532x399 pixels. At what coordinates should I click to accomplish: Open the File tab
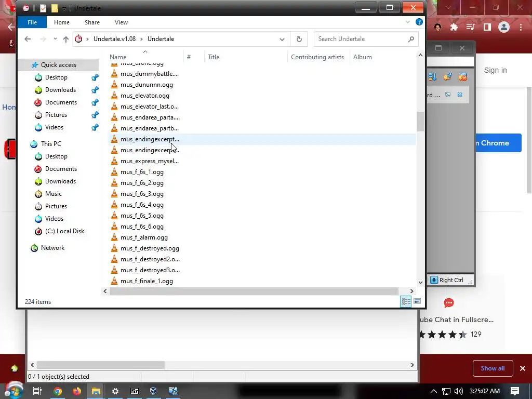click(x=32, y=22)
